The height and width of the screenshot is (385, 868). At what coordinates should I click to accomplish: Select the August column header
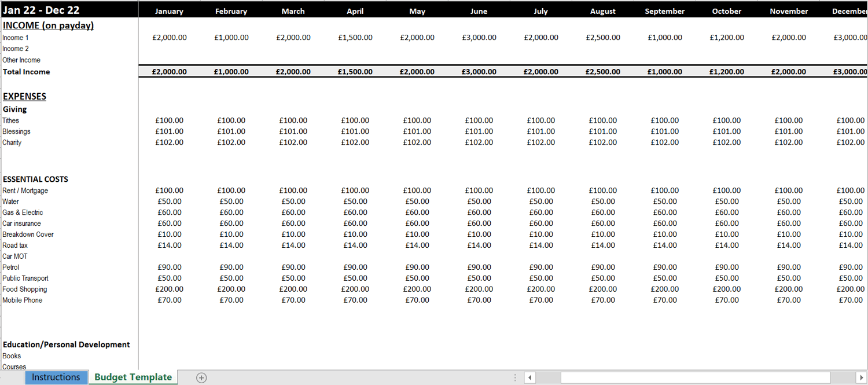[603, 11]
